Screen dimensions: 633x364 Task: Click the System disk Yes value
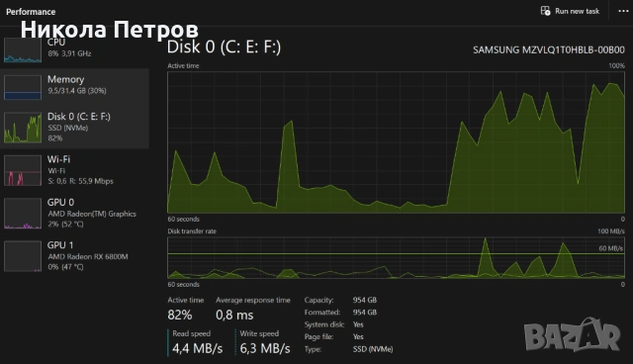[x=358, y=324]
